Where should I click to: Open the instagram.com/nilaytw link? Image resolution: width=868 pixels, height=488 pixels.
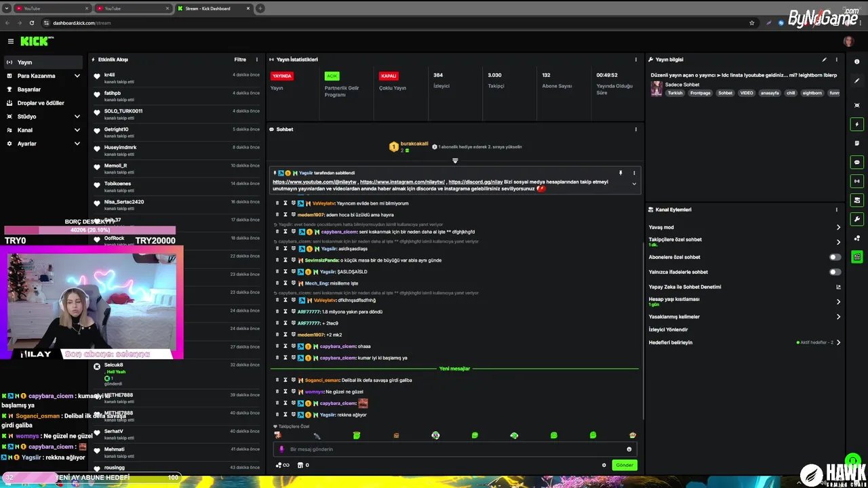(402, 182)
